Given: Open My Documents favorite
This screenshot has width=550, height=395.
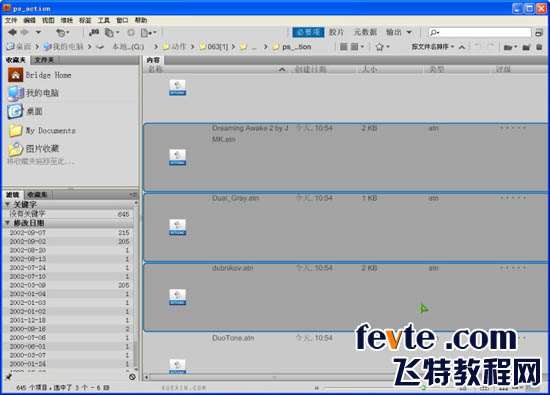Looking at the screenshot, I should [x=42, y=130].
